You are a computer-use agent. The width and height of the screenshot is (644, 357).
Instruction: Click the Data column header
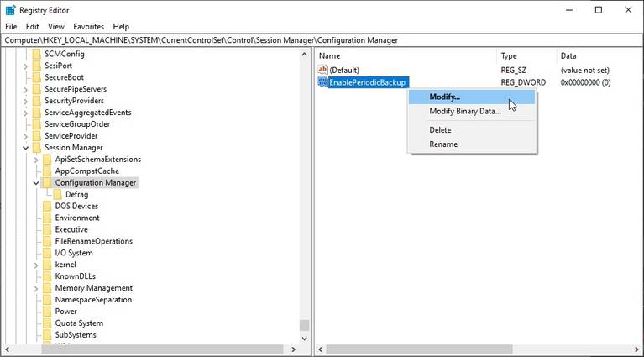tap(599, 56)
